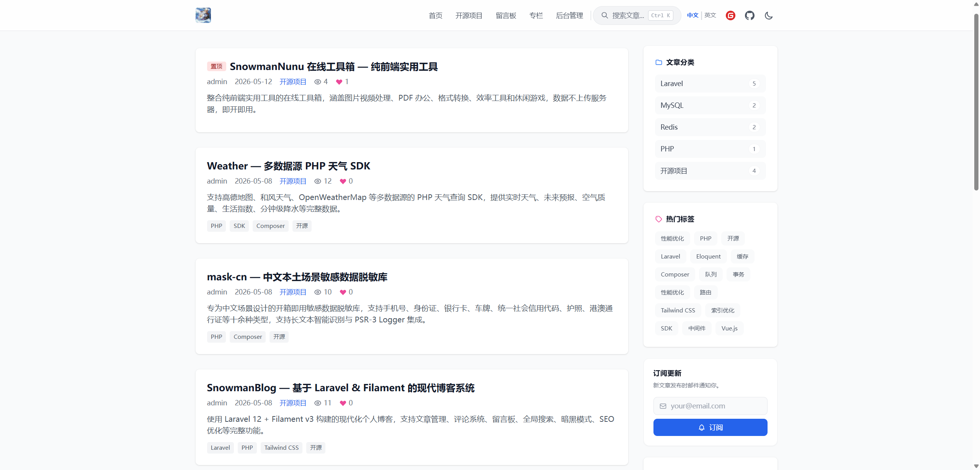980x470 pixels.
Task: Click author admin on Weather post
Action: coord(217,181)
